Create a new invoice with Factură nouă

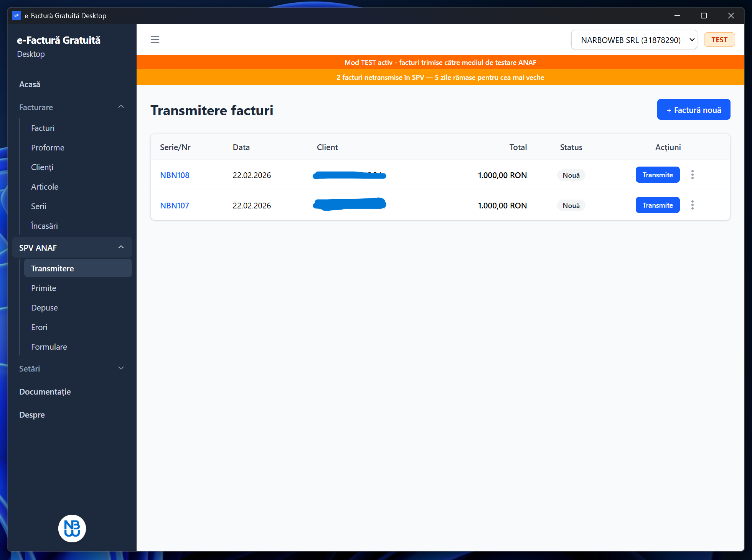click(x=693, y=110)
